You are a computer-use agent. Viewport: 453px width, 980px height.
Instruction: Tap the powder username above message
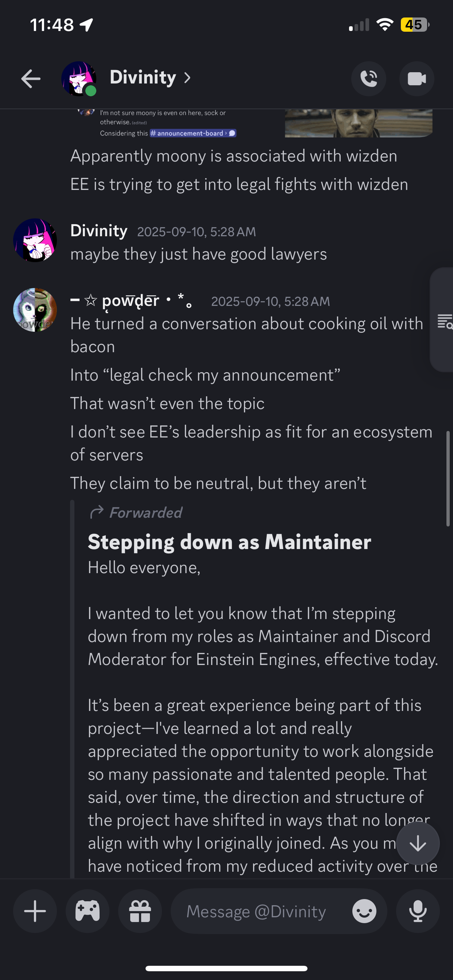(x=131, y=301)
